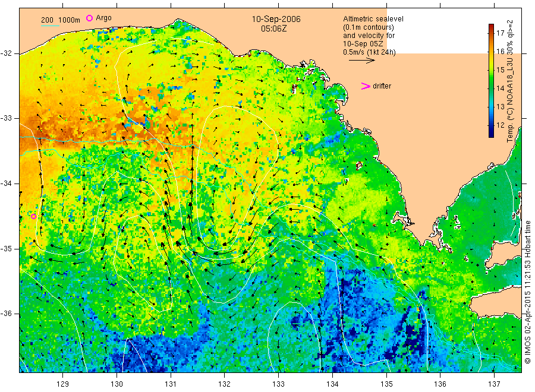The image size is (535, 392).
Task: Click color bar value 15
Action: pyautogui.click(x=500, y=70)
